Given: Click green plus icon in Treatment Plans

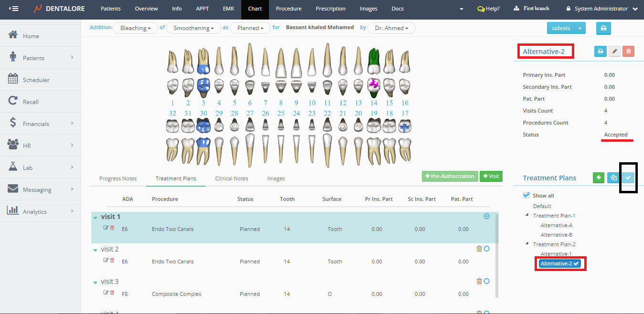Looking at the screenshot, I should tap(598, 178).
